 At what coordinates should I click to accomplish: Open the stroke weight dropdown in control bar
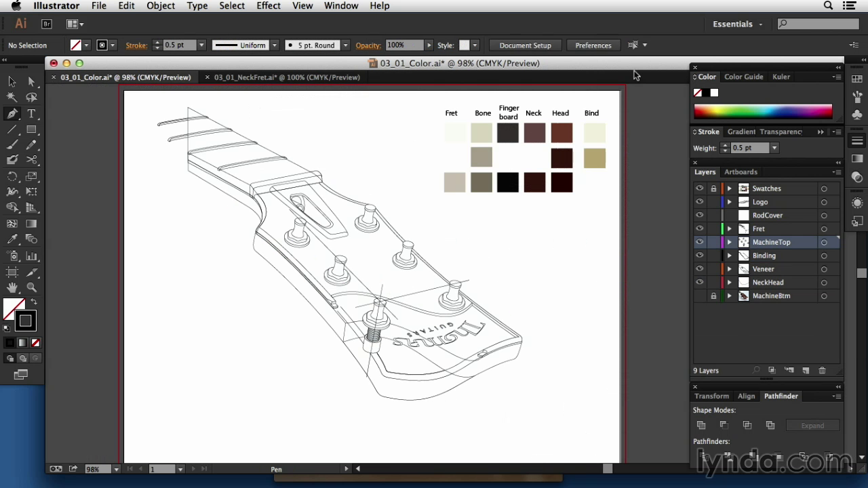point(201,45)
